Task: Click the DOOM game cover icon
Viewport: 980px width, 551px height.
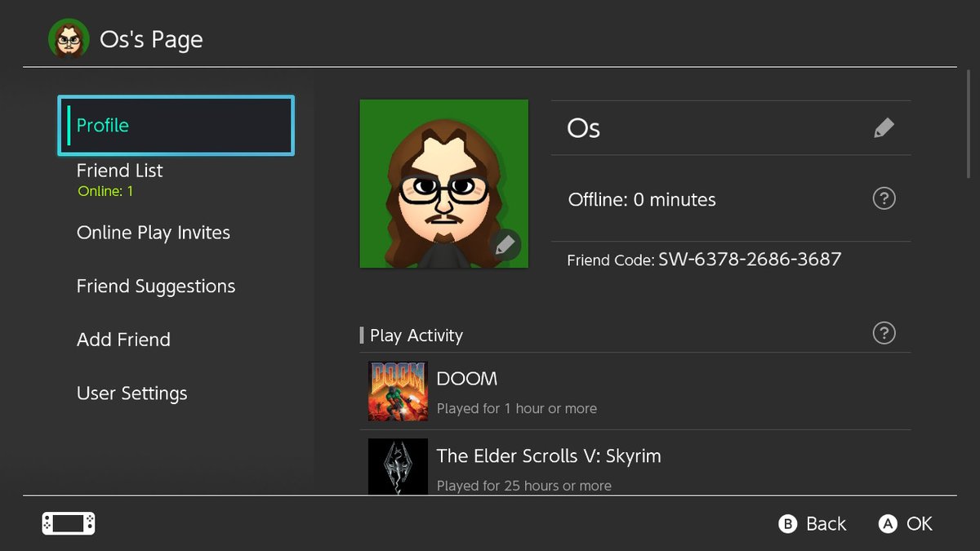Action: pos(398,391)
